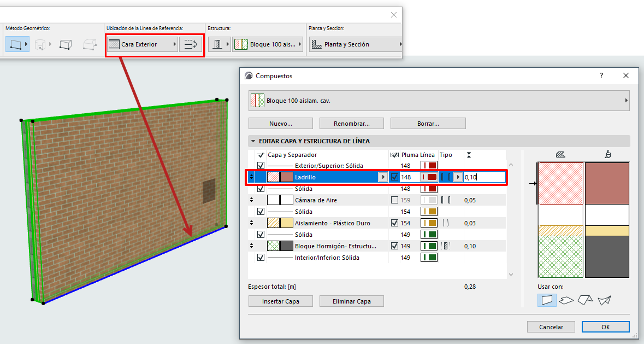Click the reorder handle of Bloque Hormigón row
This screenshot has height=344, width=644.
251,246
